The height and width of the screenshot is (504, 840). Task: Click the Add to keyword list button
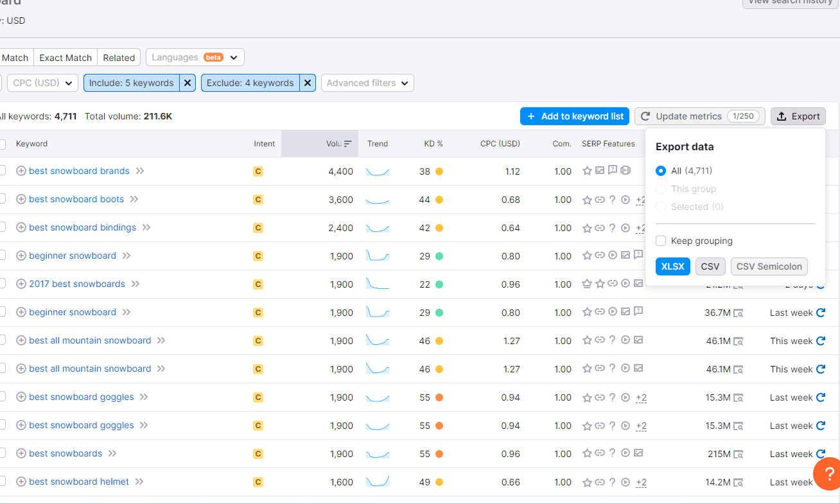[574, 116]
